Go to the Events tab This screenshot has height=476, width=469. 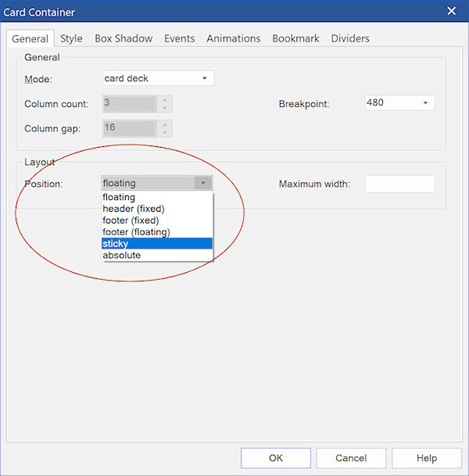[179, 38]
